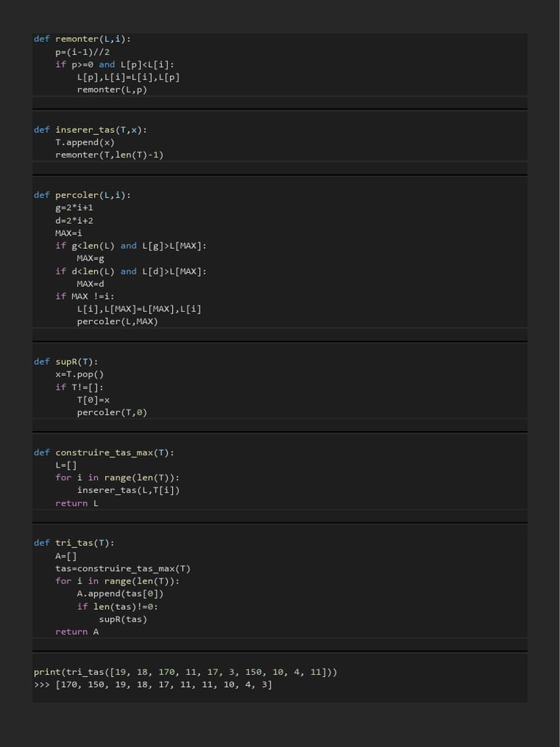The width and height of the screenshot is (560, 747).
Task: Click the 'x=T.pop()' statement
Action: 79,374
